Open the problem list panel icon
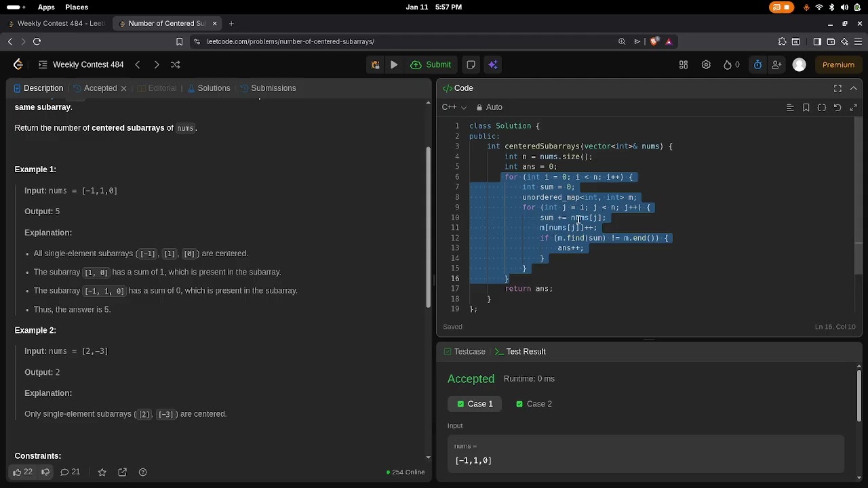This screenshot has height=488, width=868. tap(43, 65)
